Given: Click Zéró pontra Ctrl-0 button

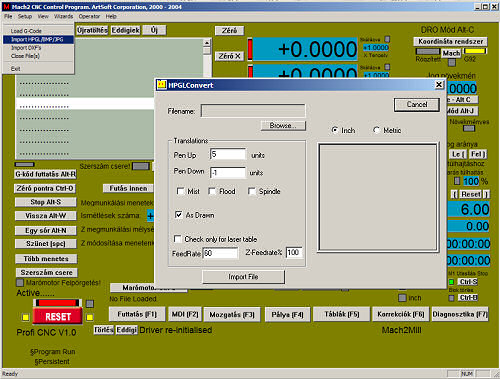Looking at the screenshot, I should pyautogui.click(x=45, y=188).
